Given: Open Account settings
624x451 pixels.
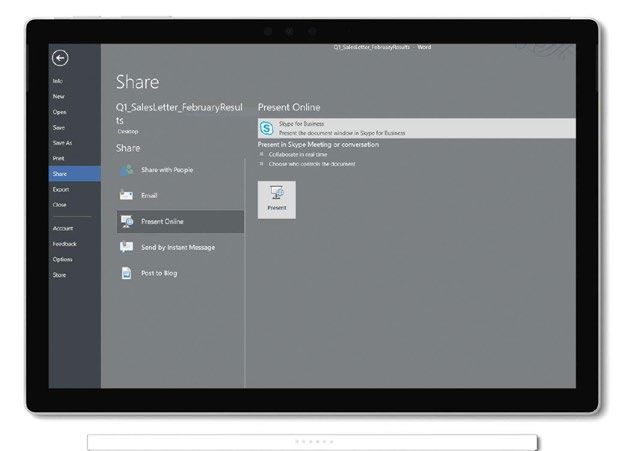Looking at the screenshot, I should [x=63, y=228].
